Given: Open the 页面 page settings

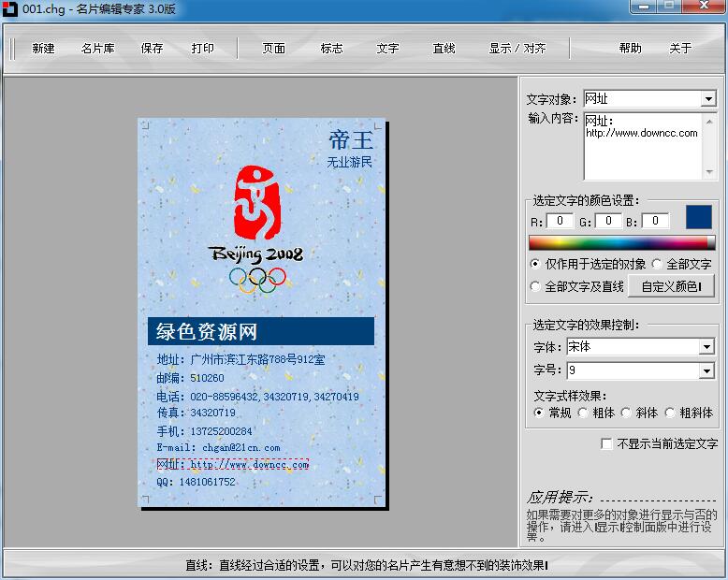Looking at the screenshot, I should click(273, 49).
